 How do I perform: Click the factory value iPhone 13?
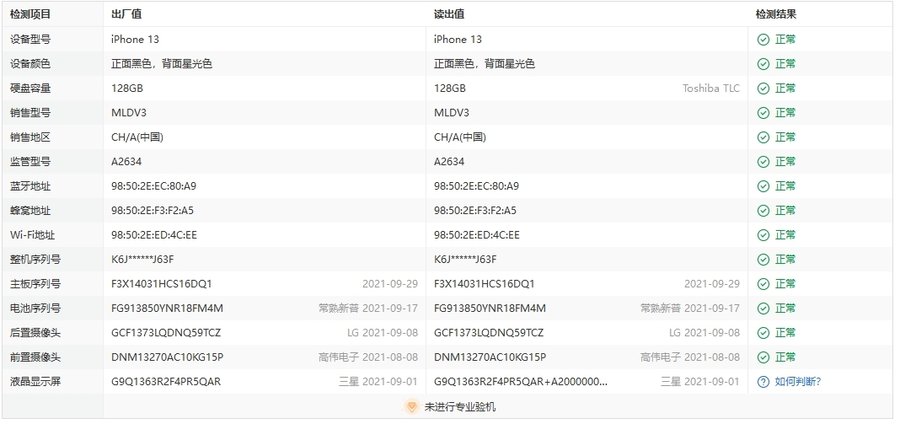[135, 40]
